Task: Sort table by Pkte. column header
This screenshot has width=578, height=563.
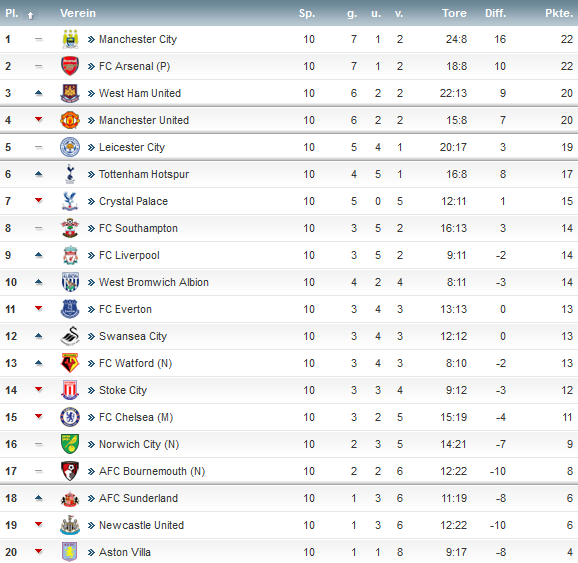Action: [x=559, y=13]
